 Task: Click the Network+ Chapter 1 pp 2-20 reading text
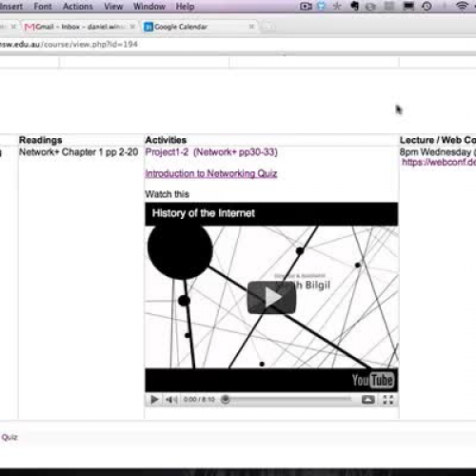[78, 152]
